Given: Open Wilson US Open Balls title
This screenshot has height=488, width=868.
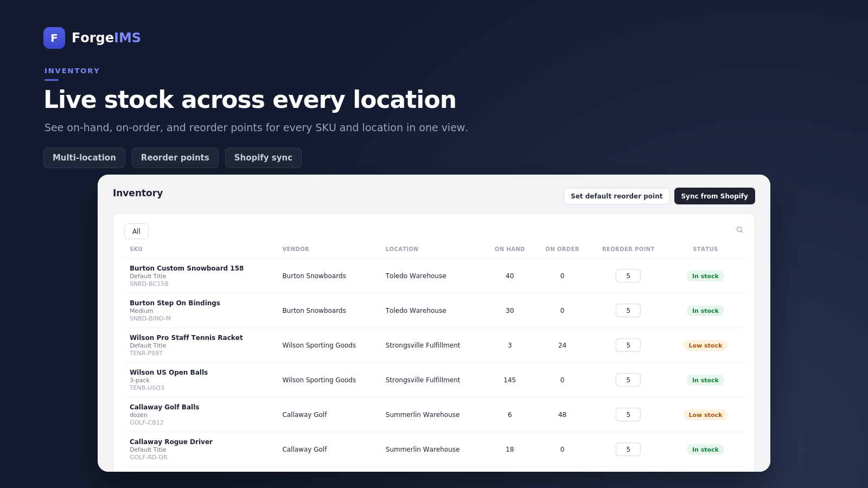Looking at the screenshot, I should (x=169, y=373).
